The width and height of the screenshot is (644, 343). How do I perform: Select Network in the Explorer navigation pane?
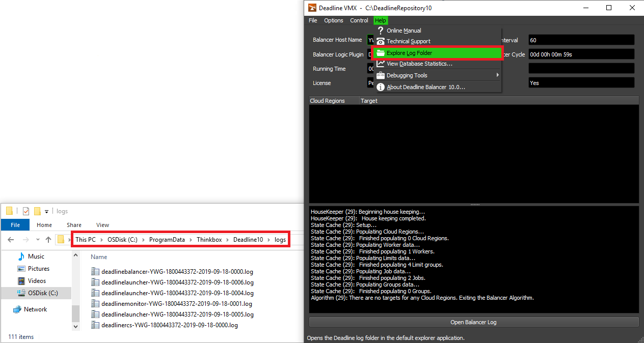[x=35, y=309]
